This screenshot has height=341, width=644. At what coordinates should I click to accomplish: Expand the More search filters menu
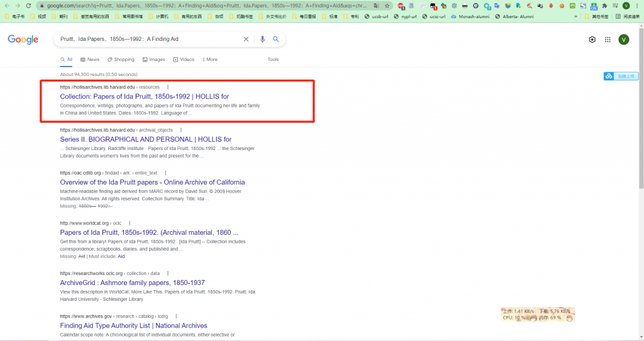[210, 60]
